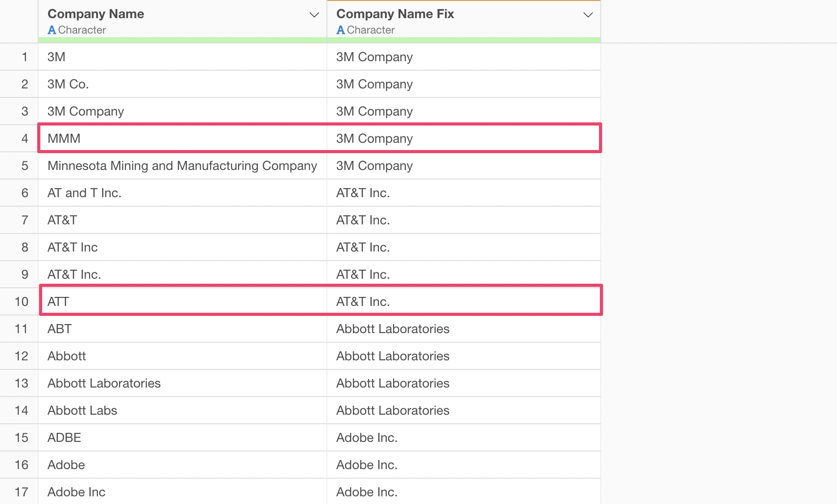
Task: Click the Character type icon under Company Name Fix
Action: pos(341,30)
